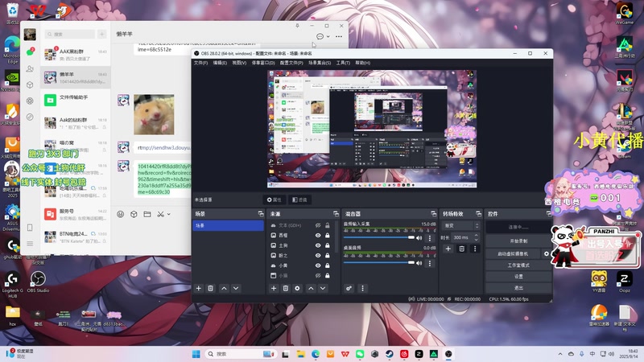Move source down in OBS Sources panel

point(323,288)
